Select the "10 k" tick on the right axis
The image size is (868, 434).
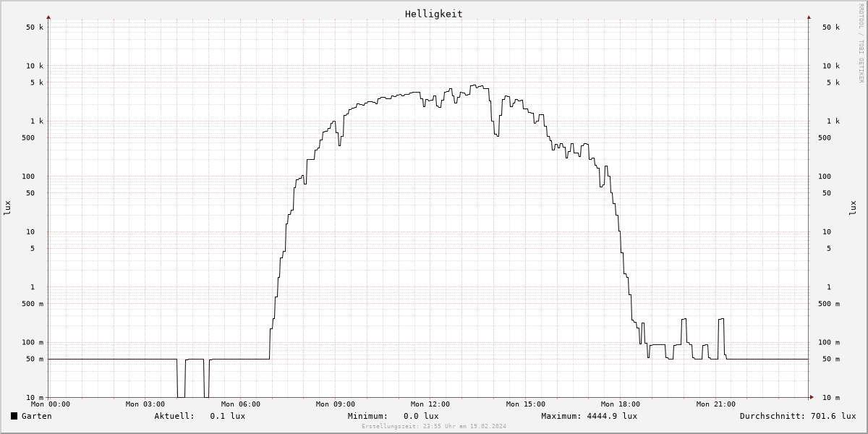(x=831, y=66)
